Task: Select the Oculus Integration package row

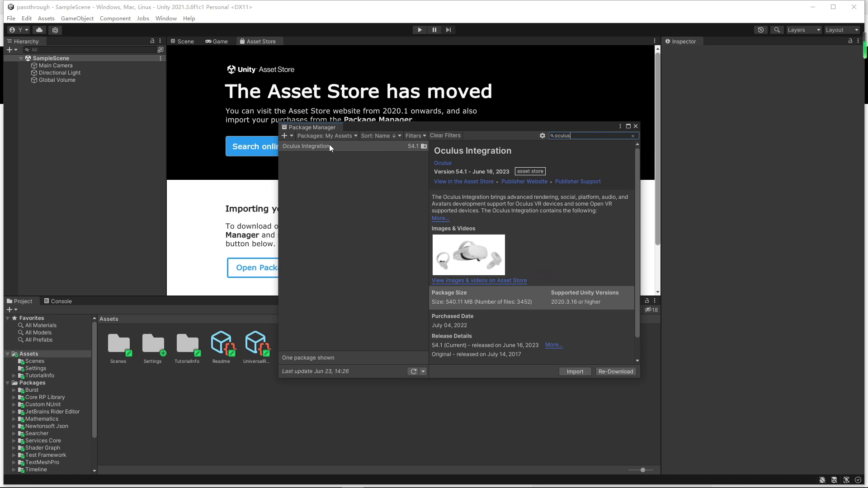Action: (354, 146)
